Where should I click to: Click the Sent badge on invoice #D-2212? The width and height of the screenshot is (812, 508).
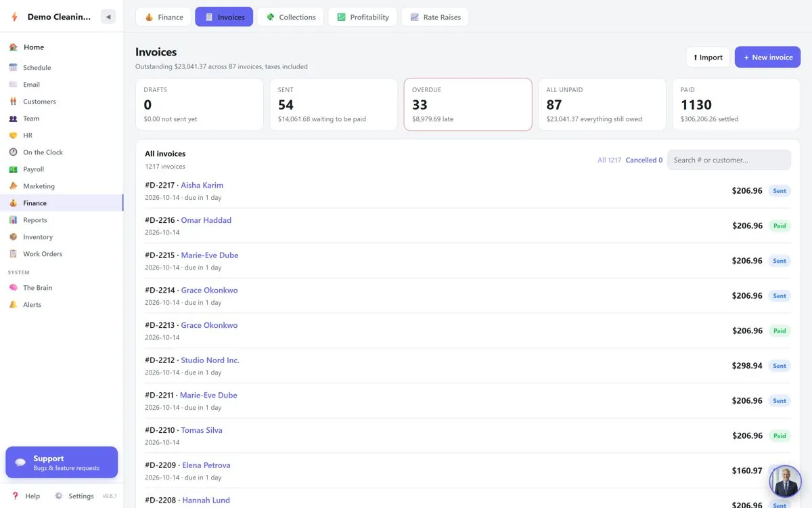[780, 366]
